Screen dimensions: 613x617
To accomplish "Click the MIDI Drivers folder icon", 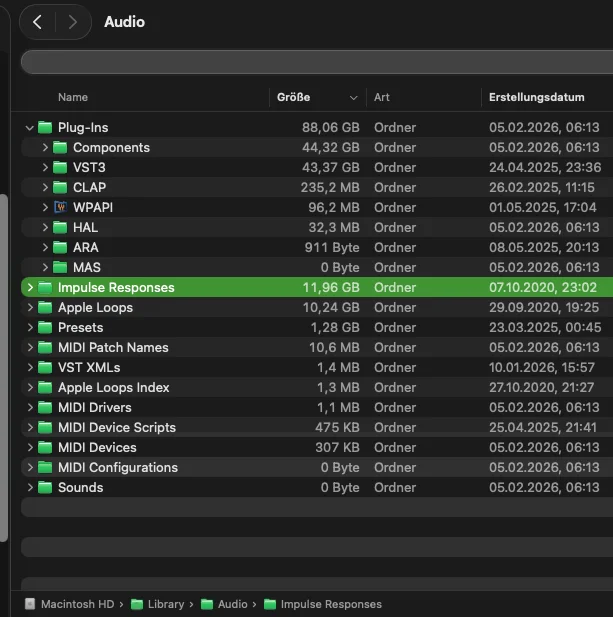I will [x=45, y=408].
